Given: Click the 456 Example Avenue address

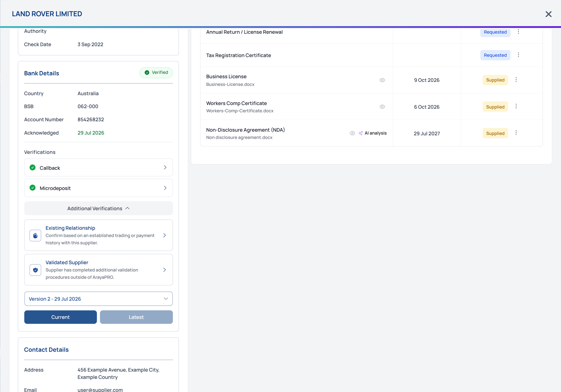Looking at the screenshot, I should pos(118,373).
